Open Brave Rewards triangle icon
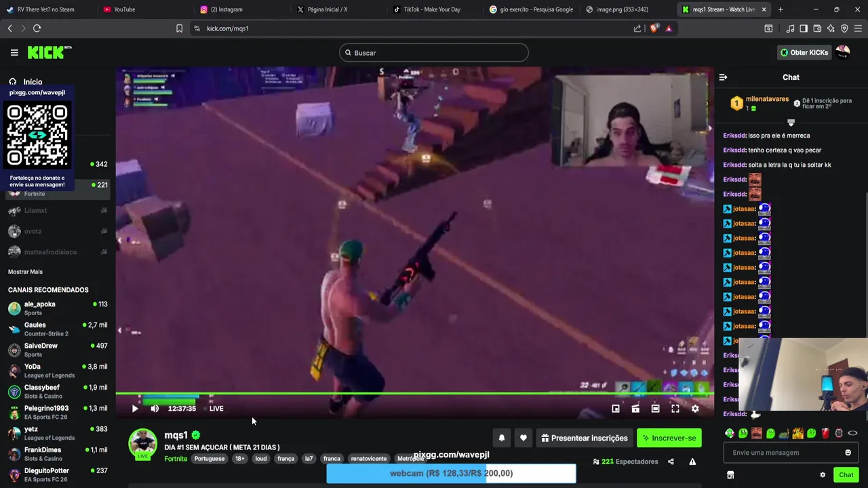The width and height of the screenshot is (868, 488). pos(669,28)
